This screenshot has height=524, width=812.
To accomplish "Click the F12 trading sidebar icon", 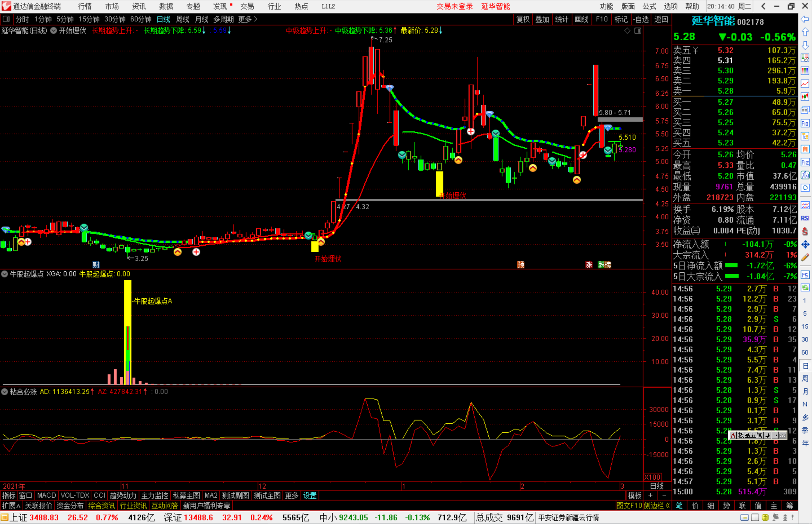I will pos(805,162).
